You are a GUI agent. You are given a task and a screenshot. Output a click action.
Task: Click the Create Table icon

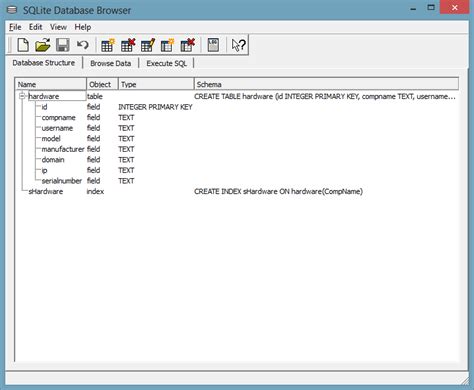(108, 45)
